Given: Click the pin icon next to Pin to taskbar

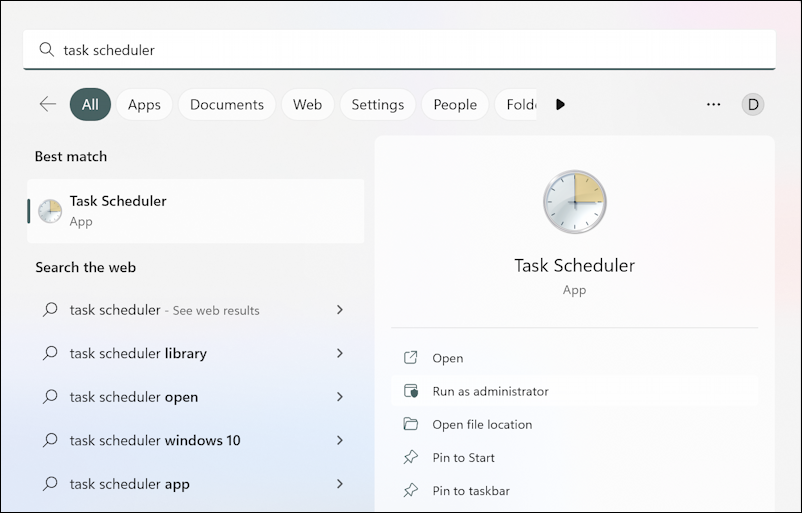Looking at the screenshot, I should [411, 490].
